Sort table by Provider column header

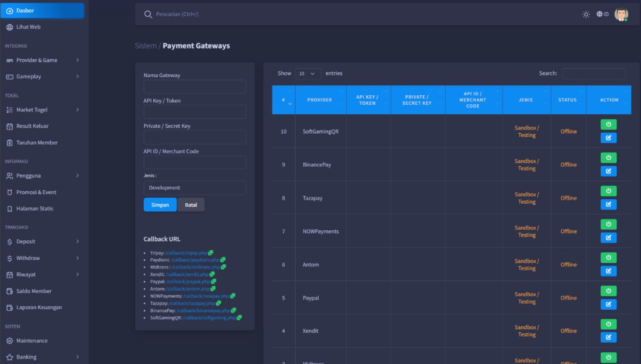pos(320,100)
